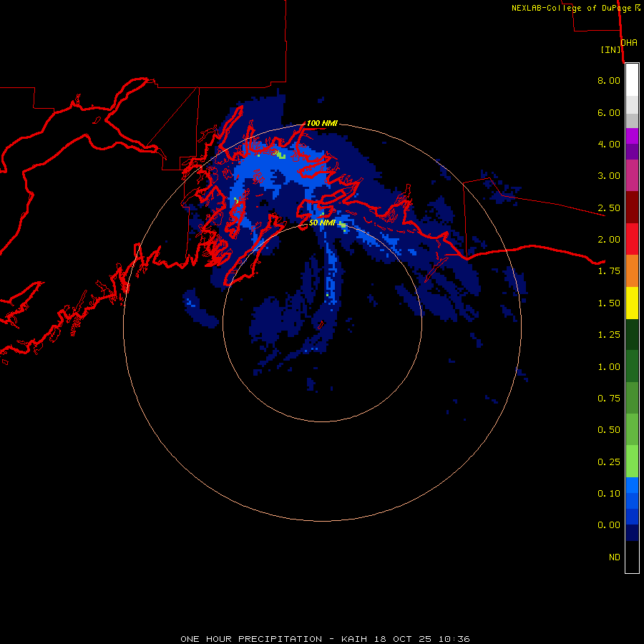Click the ND legend label
The image size is (644, 644).
[x=615, y=557]
